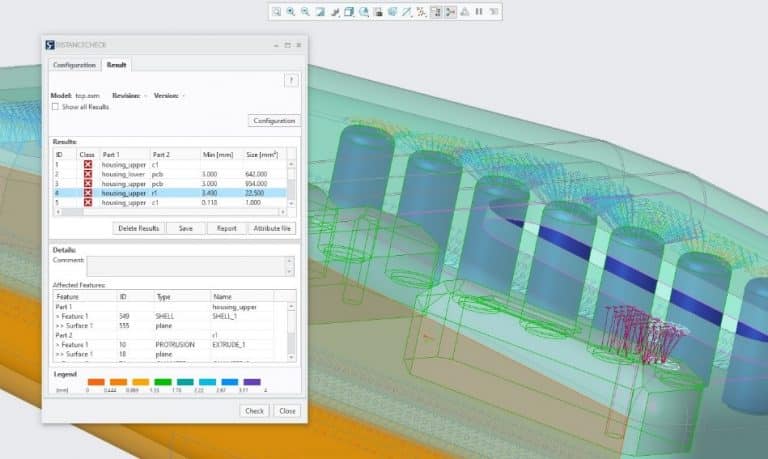Enable the Show all Results checkbox
The image size is (768, 459).
coord(55,106)
